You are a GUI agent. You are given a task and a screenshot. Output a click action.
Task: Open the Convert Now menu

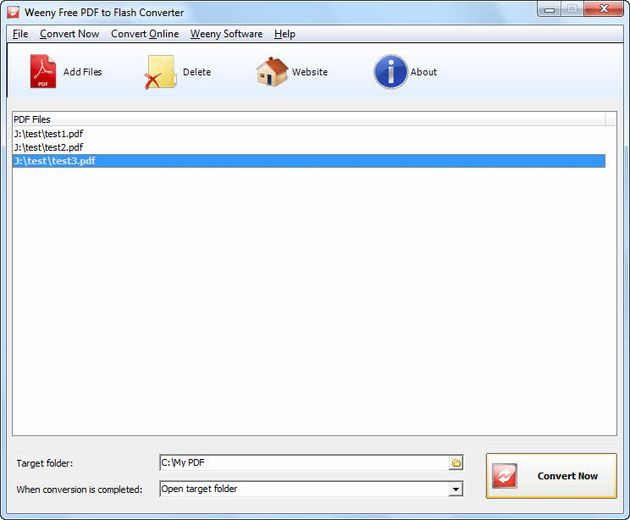pyautogui.click(x=70, y=34)
